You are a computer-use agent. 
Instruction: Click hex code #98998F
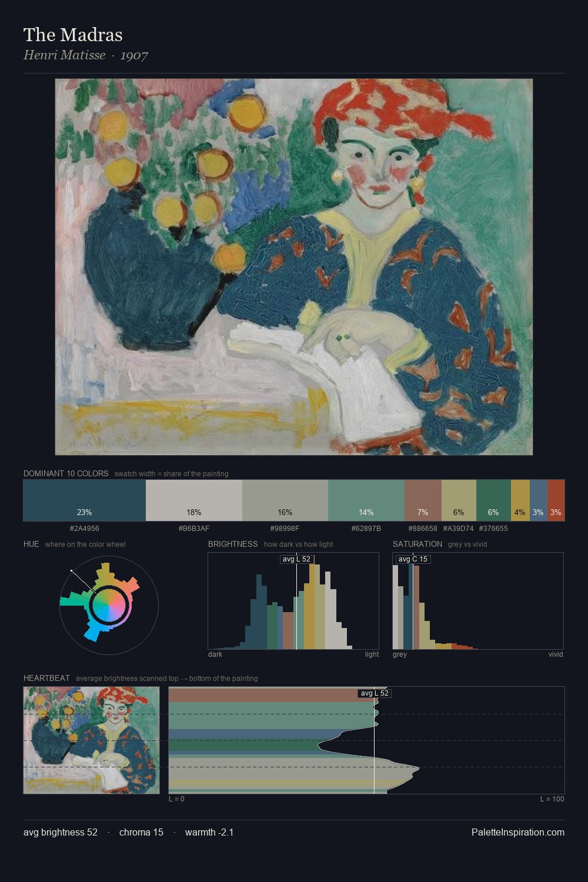point(285,529)
